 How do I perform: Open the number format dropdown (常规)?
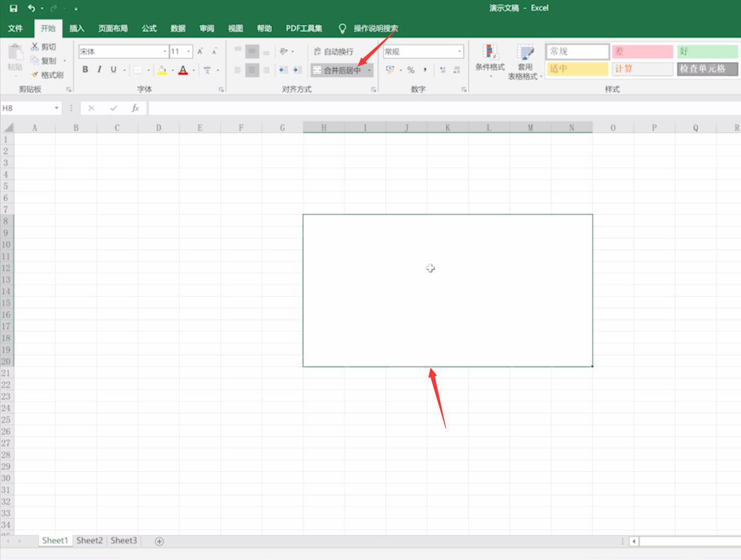(x=459, y=51)
